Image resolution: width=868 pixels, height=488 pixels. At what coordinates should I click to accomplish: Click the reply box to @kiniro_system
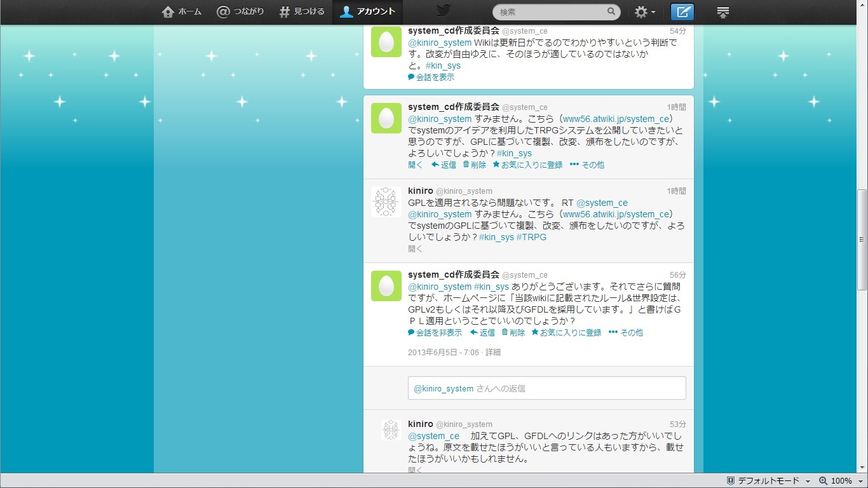[x=546, y=388]
